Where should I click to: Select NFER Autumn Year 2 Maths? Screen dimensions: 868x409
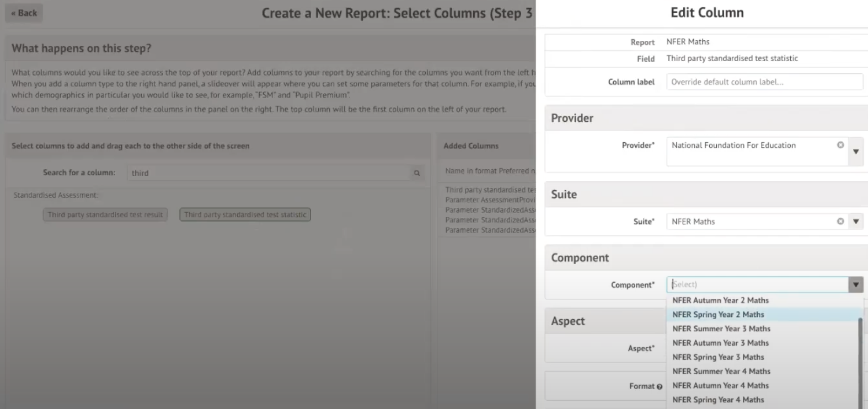point(720,300)
